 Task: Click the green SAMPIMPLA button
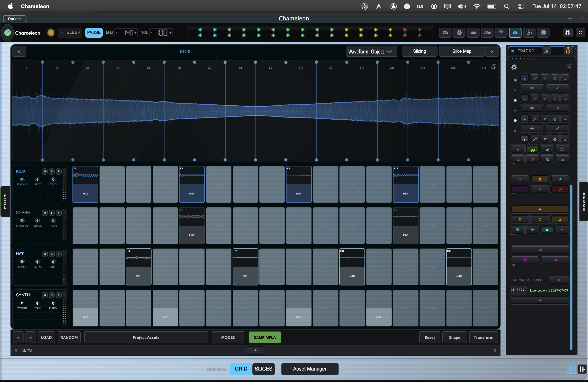tap(265, 337)
